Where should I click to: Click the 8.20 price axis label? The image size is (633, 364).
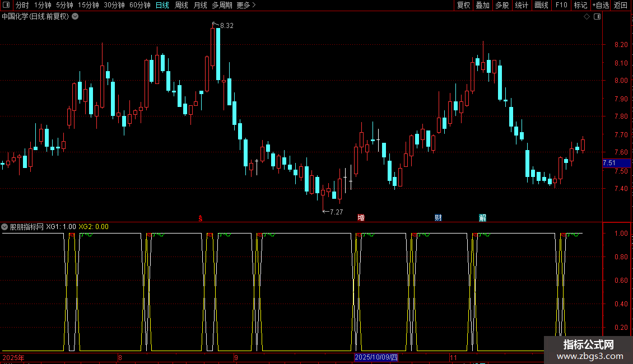[x=621, y=45]
